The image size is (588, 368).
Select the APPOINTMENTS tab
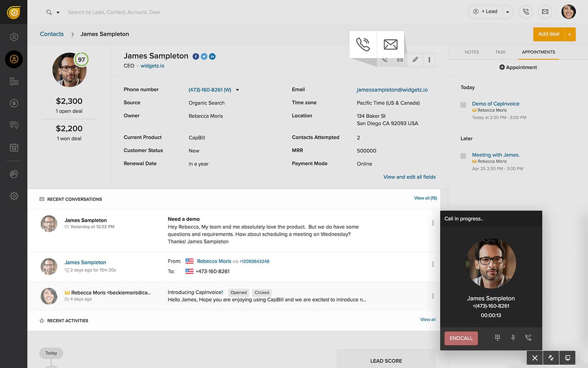pos(538,52)
